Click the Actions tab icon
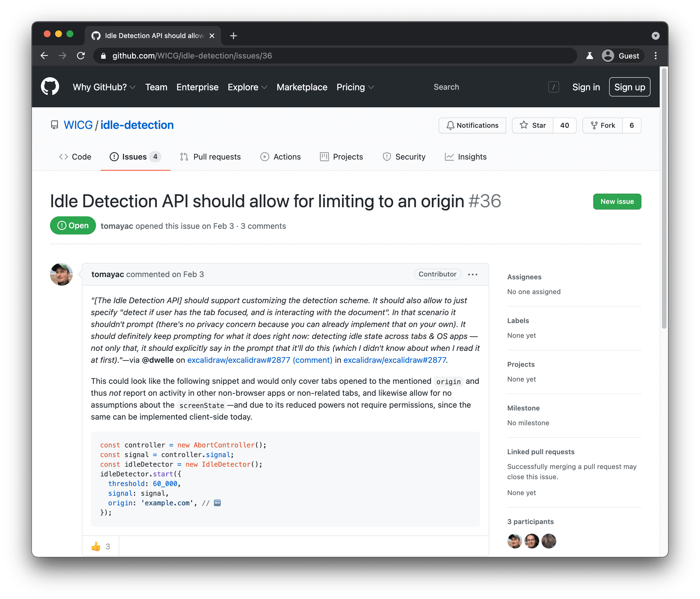This screenshot has width=700, height=599. pyautogui.click(x=263, y=157)
